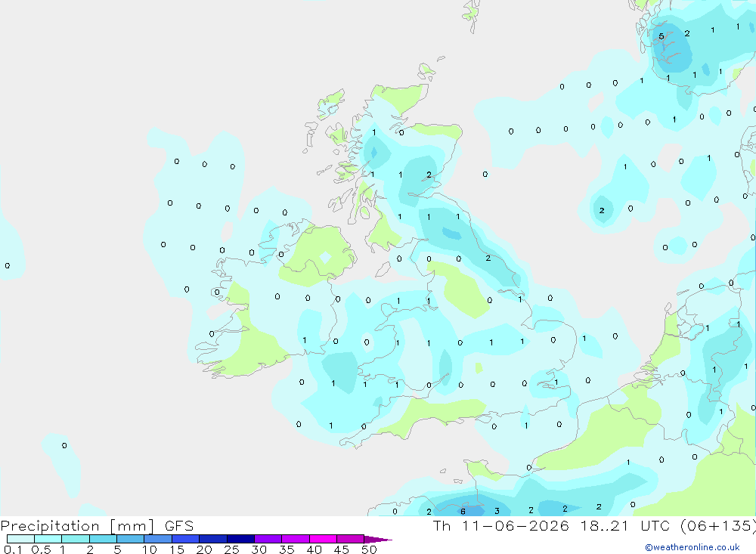The image size is (756, 554).
Task: Click the 45–50 mm legend color box
Action: tap(351, 539)
